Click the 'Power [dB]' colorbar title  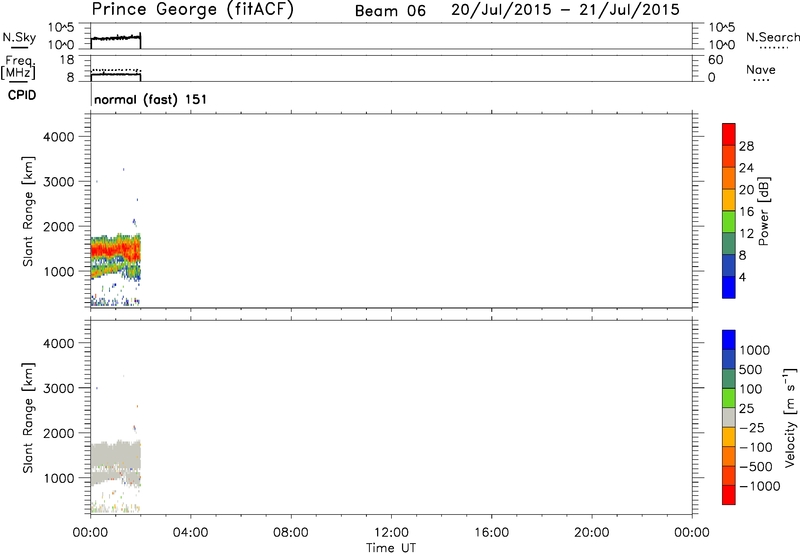763,211
